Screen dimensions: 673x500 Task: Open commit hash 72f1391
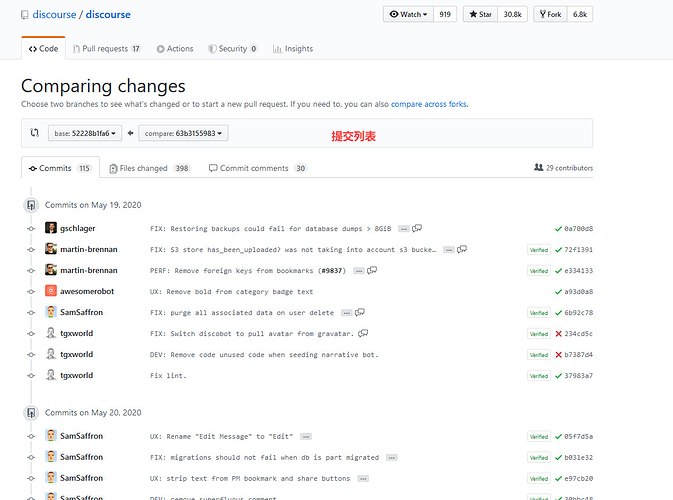(x=579, y=249)
